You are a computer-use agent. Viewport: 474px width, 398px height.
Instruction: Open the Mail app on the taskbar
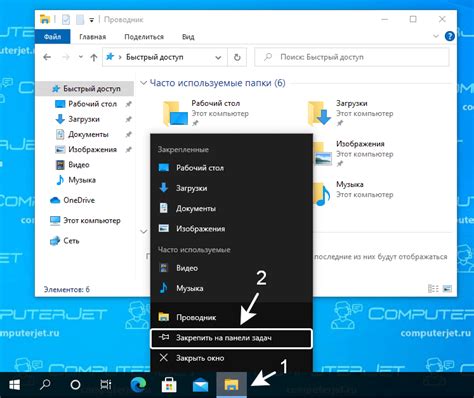(x=200, y=385)
